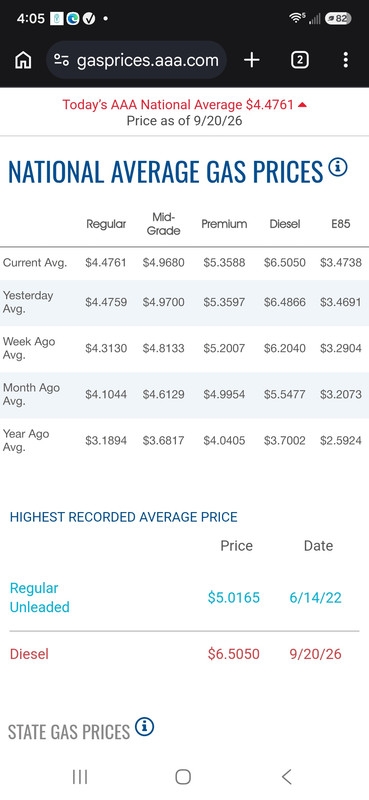Open the tab switcher showing 2 tabs

(x=300, y=60)
